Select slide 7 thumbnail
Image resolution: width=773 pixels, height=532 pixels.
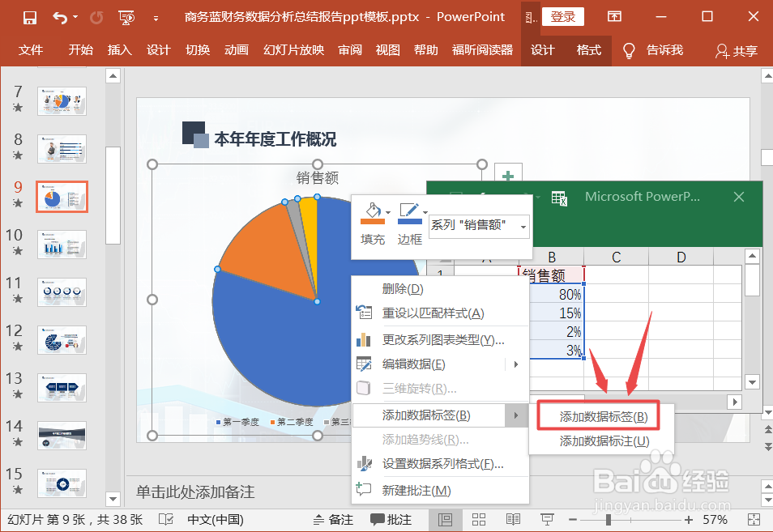coord(62,101)
